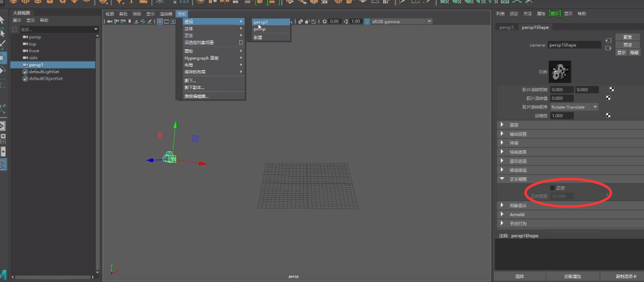The height and width of the screenshot is (282, 644).
Task: Expand the 输出设置 section
Action: pyautogui.click(x=502, y=134)
